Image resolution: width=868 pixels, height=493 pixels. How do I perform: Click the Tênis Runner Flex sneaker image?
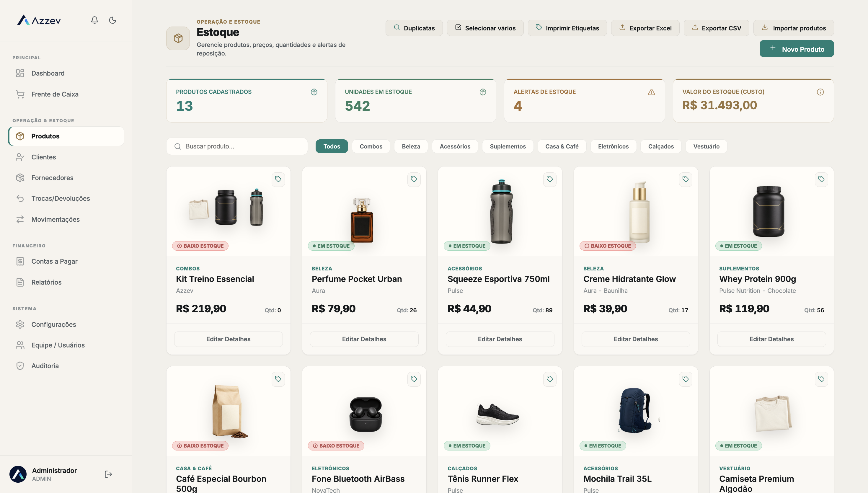click(498, 414)
